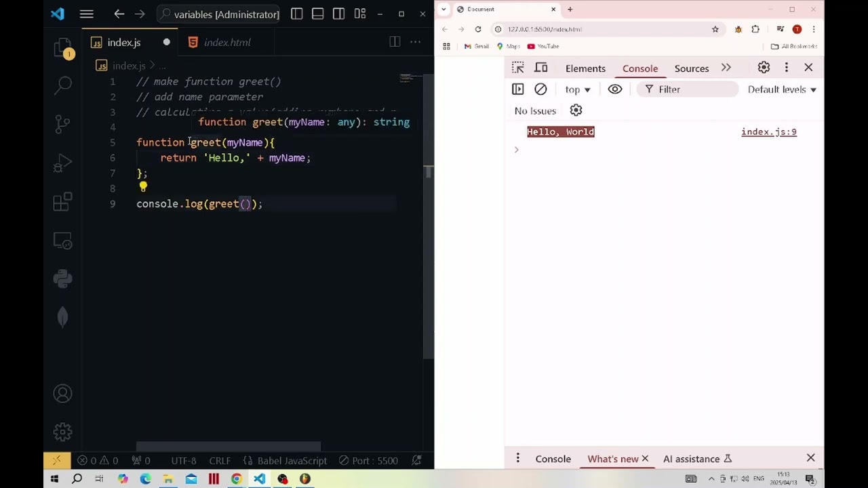Reload the Chrome page
Viewport: 868px width, 488px height.
click(478, 29)
